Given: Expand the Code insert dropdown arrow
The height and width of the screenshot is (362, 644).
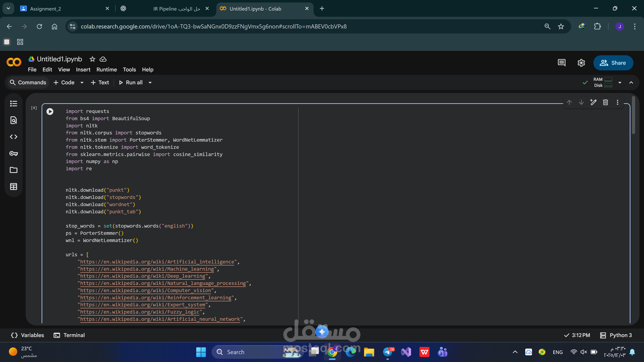Looking at the screenshot, I should click(82, 83).
